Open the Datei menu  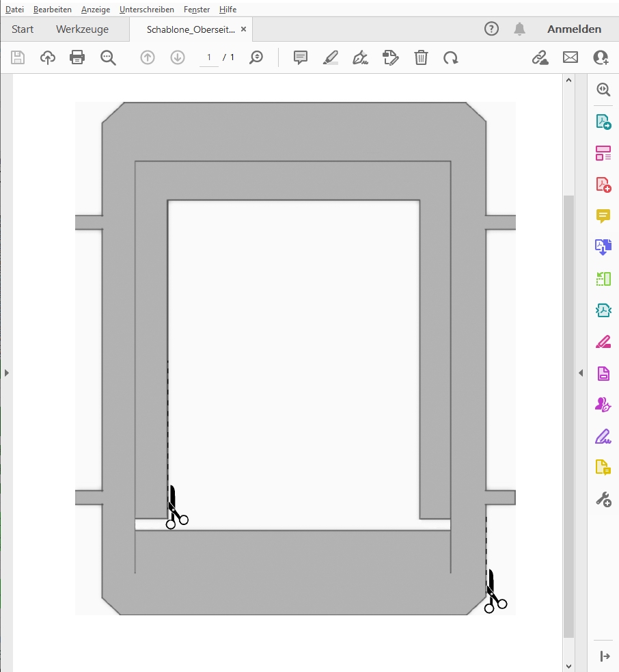(x=14, y=10)
